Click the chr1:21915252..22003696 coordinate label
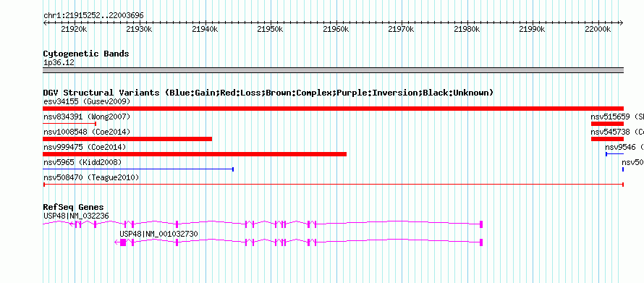 point(93,16)
